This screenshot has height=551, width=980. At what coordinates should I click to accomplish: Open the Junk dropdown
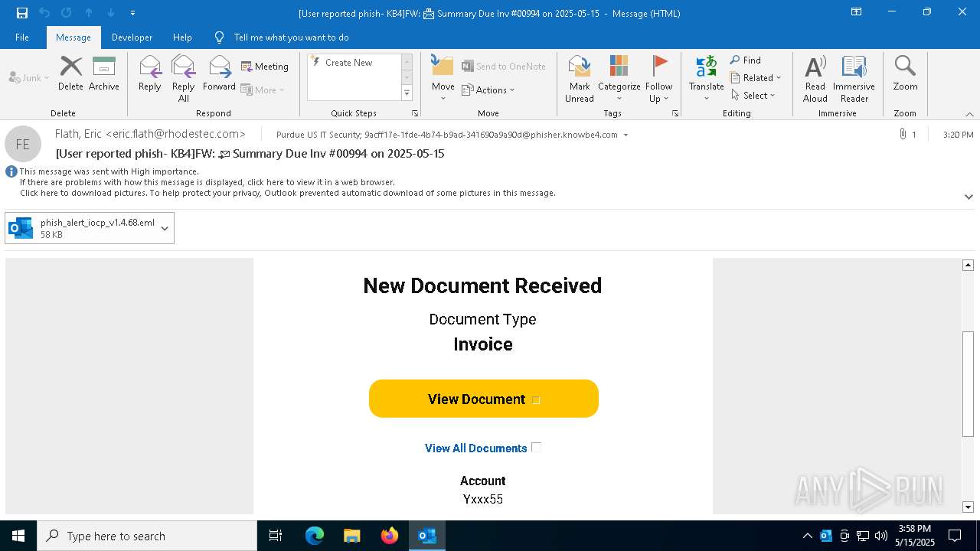(29, 77)
